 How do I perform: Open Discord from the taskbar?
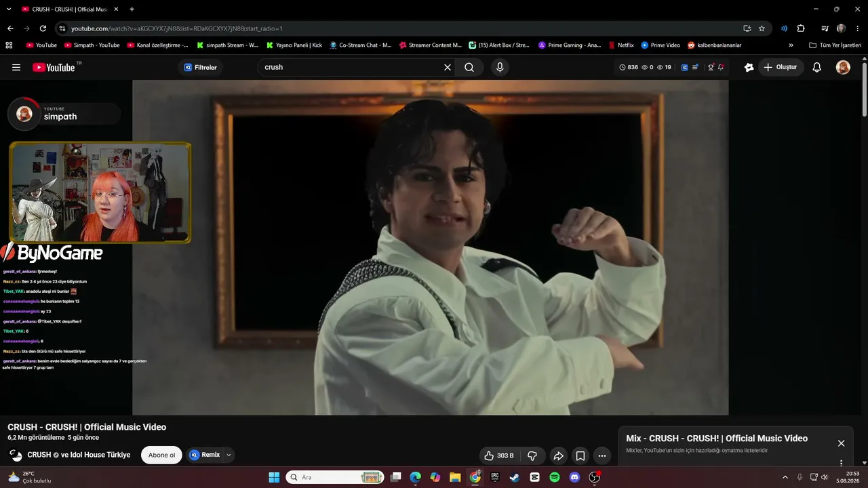[x=574, y=477]
